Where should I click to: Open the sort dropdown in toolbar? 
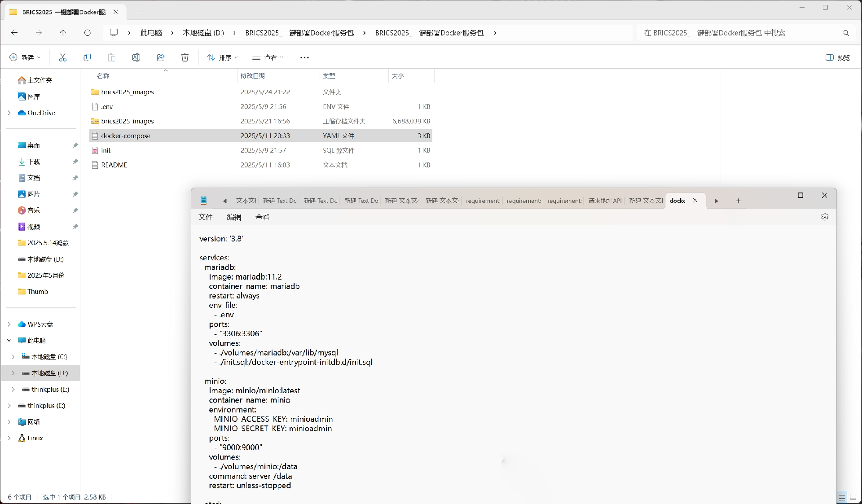pyautogui.click(x=223, y=57)
